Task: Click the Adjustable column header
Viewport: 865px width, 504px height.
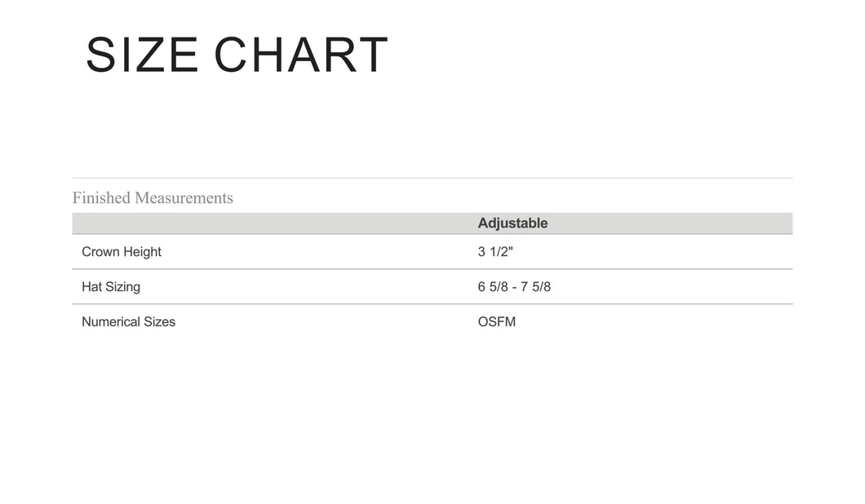Action: (x=512, y=223)
